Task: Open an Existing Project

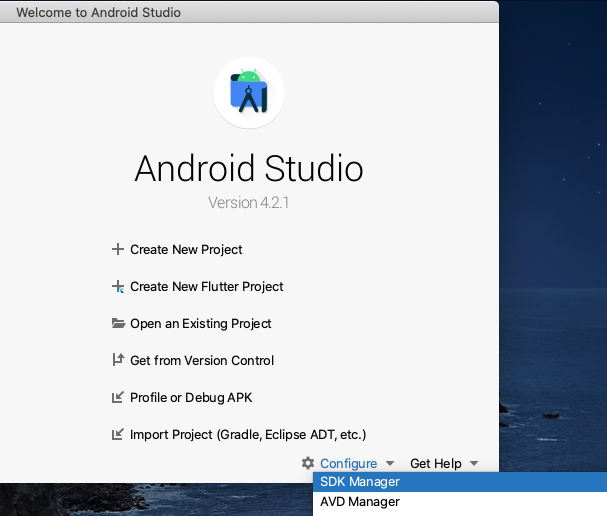Action: pyautogui.click(x=201, y=324)
